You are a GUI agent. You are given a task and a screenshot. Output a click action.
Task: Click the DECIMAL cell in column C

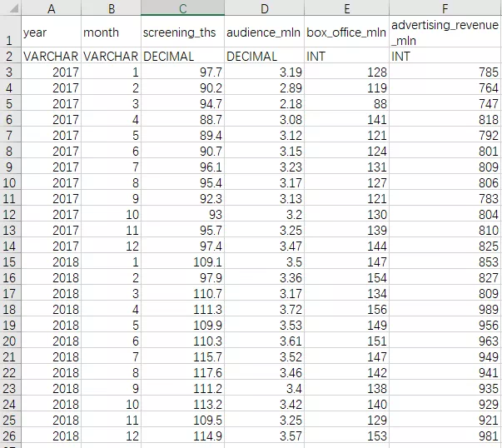183,56
